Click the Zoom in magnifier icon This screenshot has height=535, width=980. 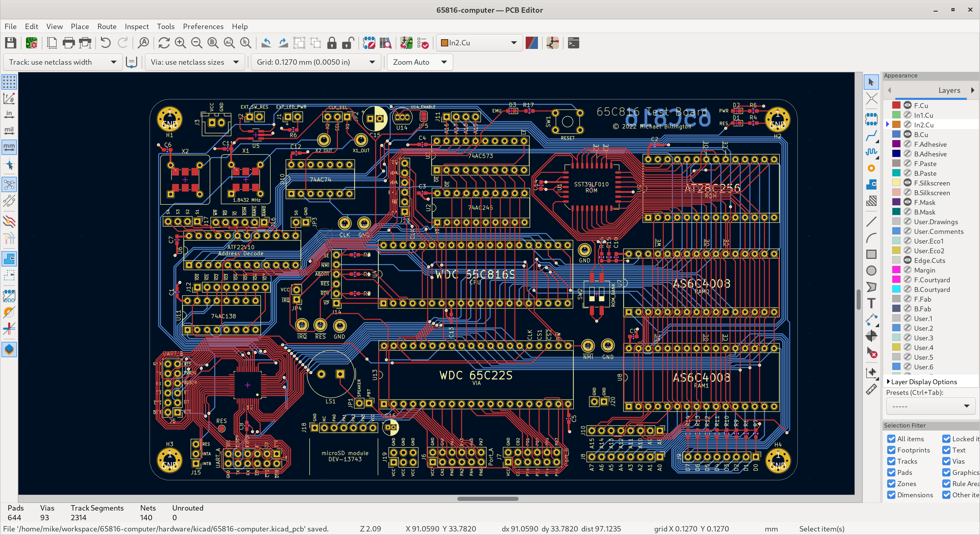tap(180, 43)
